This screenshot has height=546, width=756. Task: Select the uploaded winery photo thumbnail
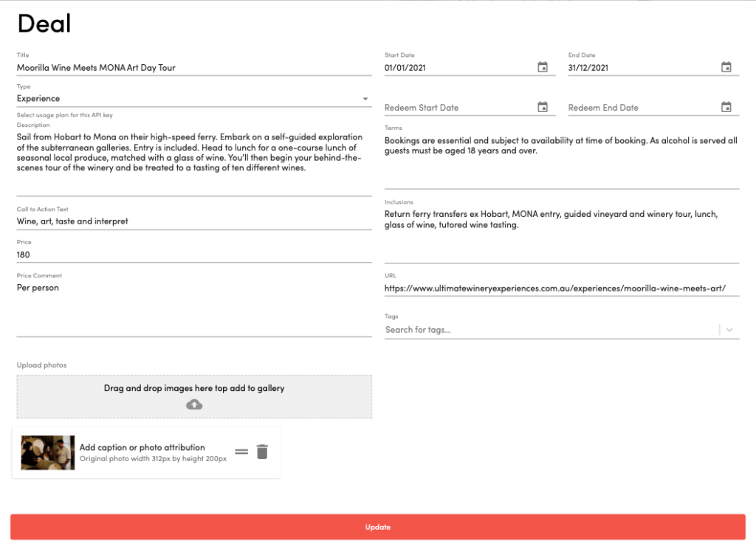click(48, 452)
